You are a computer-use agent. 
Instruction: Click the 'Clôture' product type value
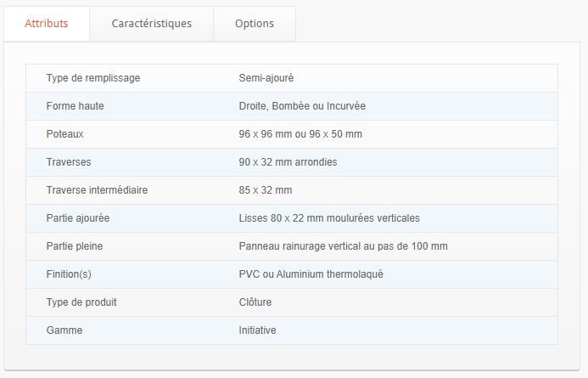(255, 302)
